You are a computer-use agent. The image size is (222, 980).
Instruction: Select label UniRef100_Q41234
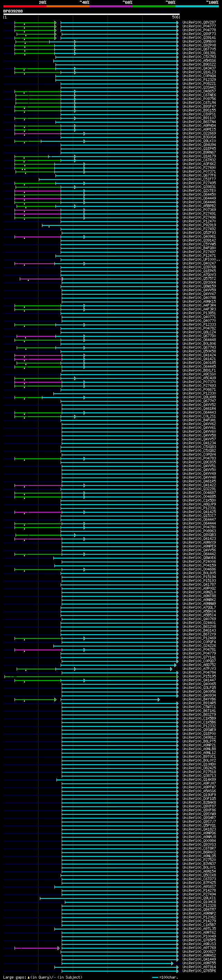pos(199,443)
